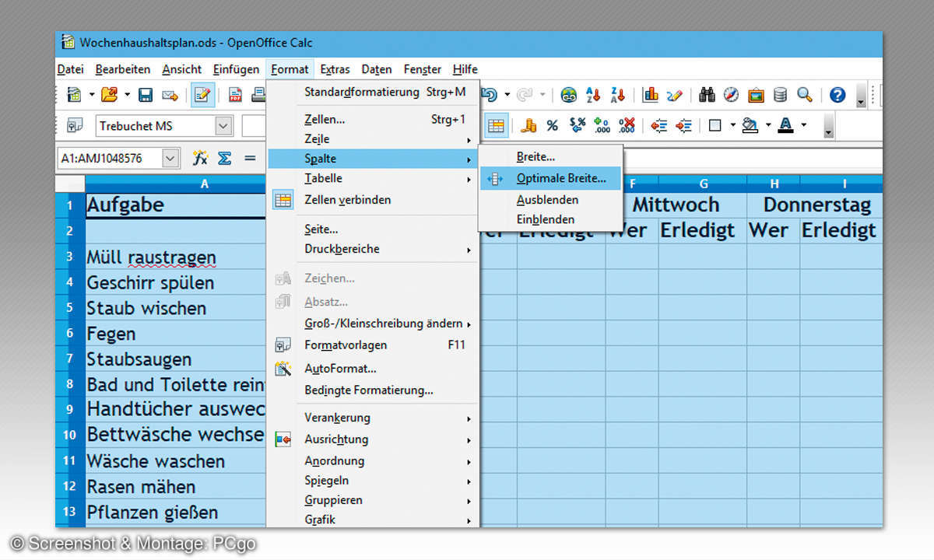The height and width of the screenshot is (560, 934).
Task: Open Help question mark icon
Action: [x=837, y=95]
